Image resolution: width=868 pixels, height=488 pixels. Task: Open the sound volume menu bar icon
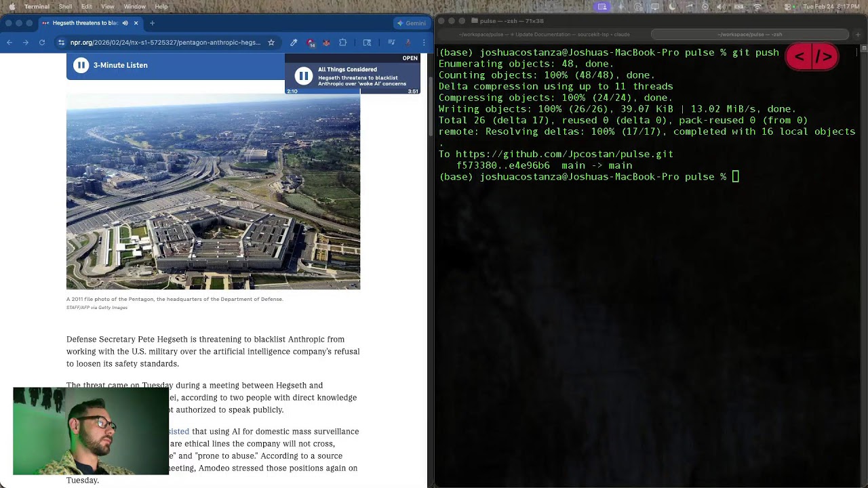click(721, 7)
